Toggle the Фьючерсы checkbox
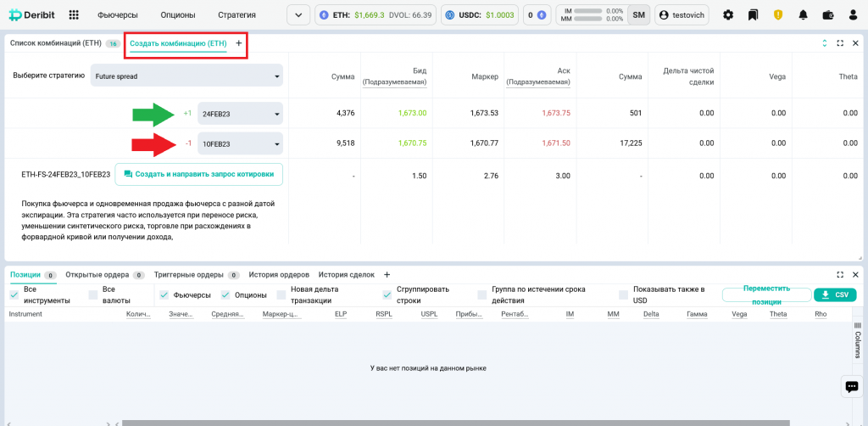 [x=164, y=294]
